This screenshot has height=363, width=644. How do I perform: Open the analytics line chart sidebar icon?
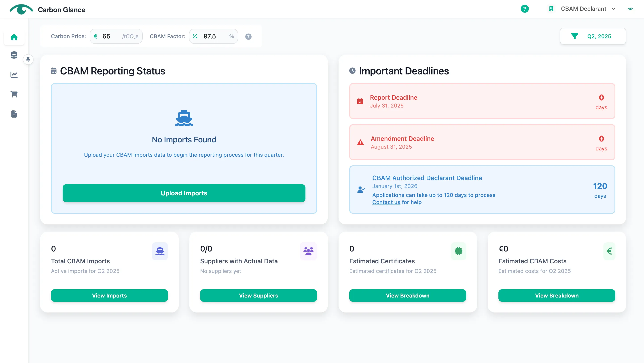click(14, 74)
